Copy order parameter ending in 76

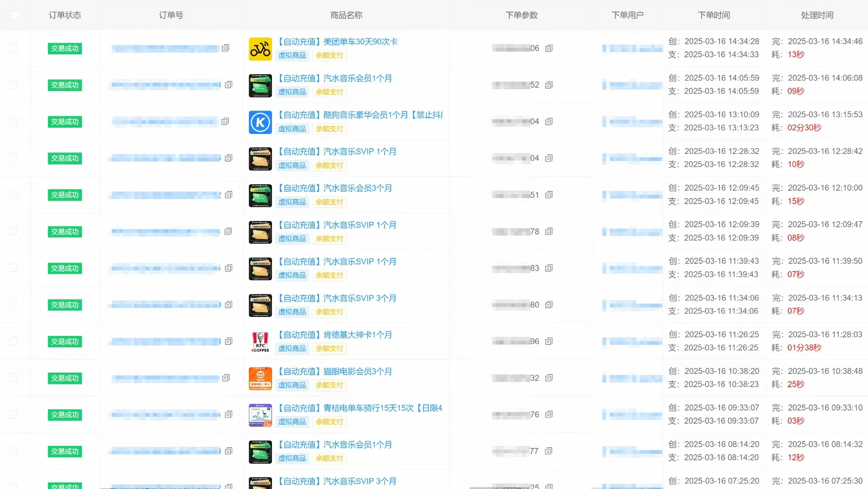(549, 415)
